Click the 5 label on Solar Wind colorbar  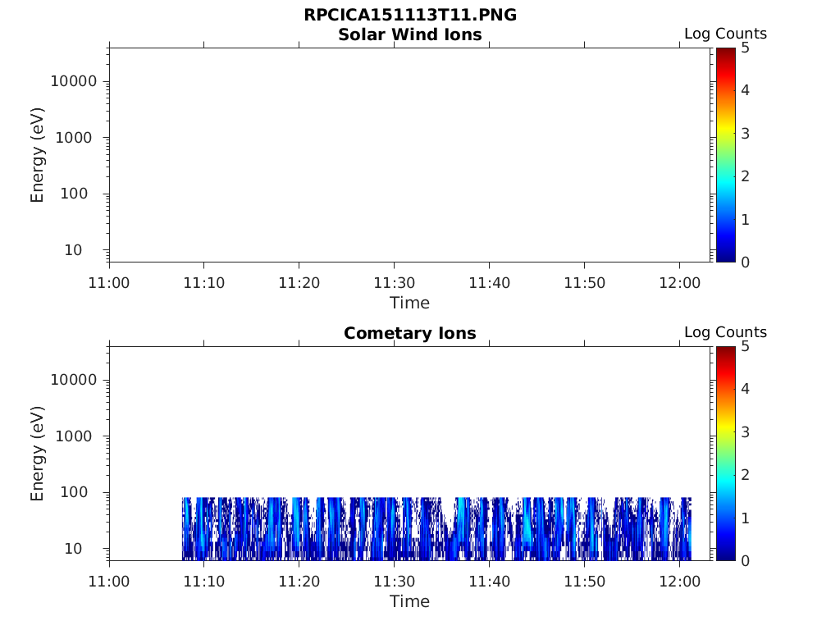pos(745,48)
